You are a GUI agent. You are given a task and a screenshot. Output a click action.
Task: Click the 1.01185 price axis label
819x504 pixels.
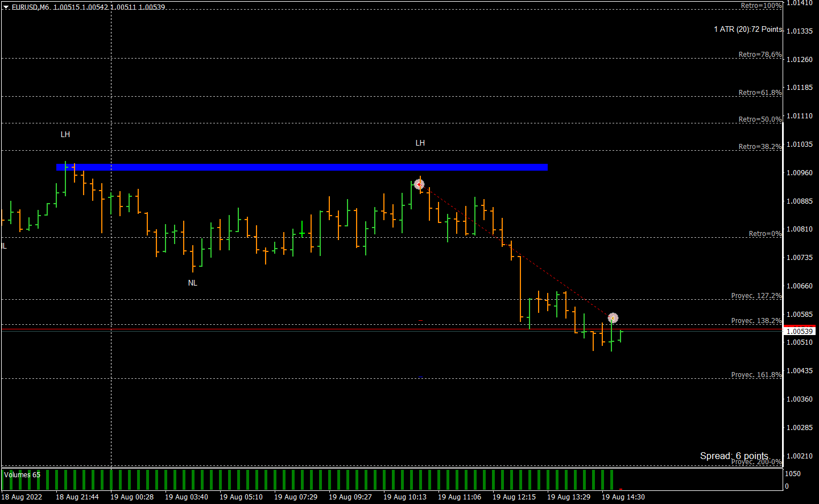800,88
